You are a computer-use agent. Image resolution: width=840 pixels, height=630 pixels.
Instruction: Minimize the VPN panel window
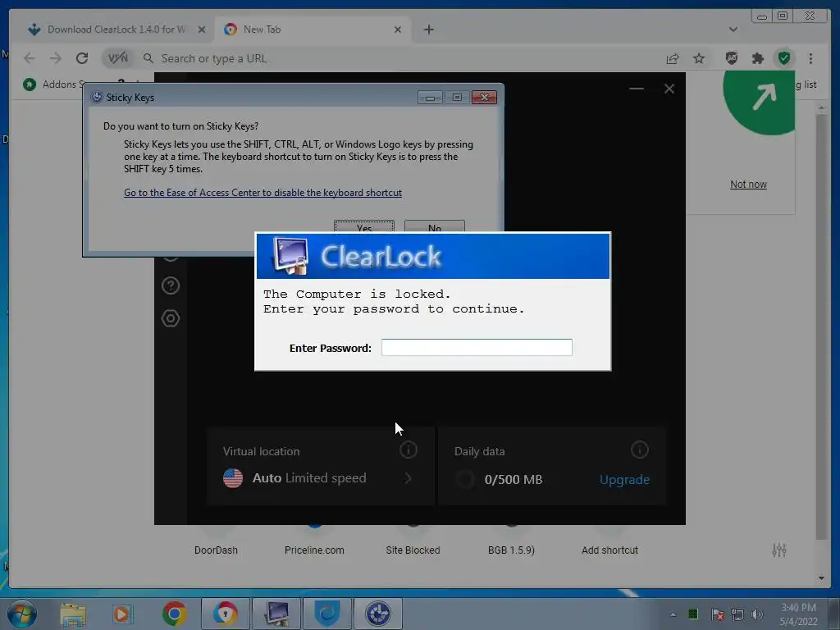click(637, 89)
